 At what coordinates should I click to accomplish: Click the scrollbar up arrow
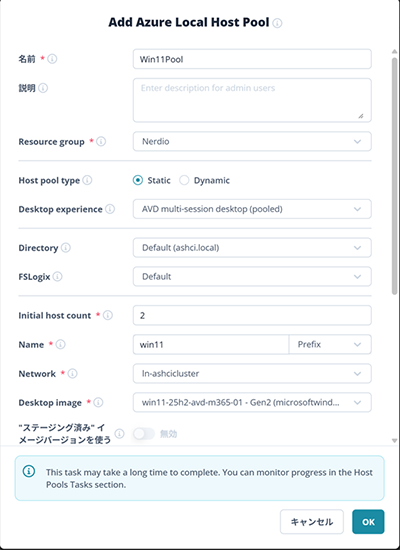click(x=394, y=52)
